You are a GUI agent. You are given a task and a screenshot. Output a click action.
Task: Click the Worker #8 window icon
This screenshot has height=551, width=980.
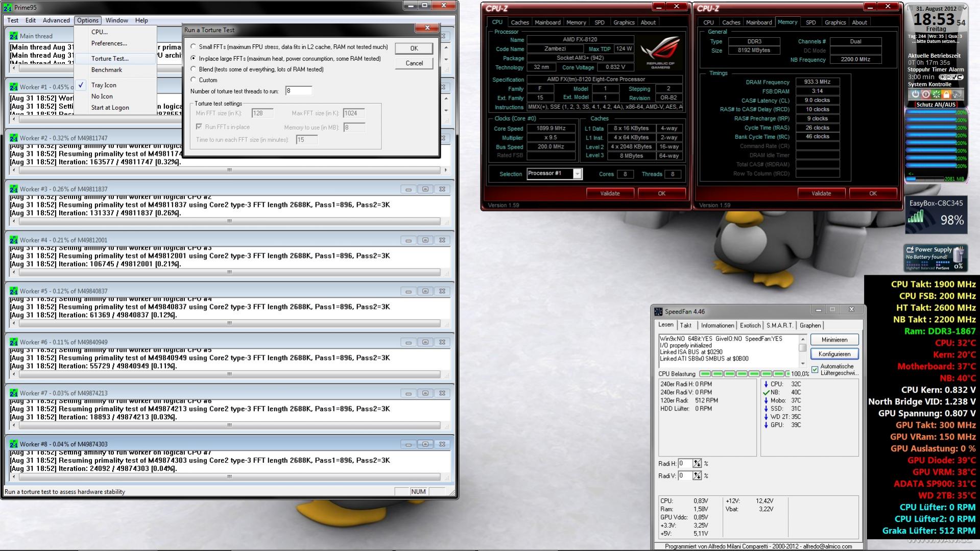click(x=14, y=444)
